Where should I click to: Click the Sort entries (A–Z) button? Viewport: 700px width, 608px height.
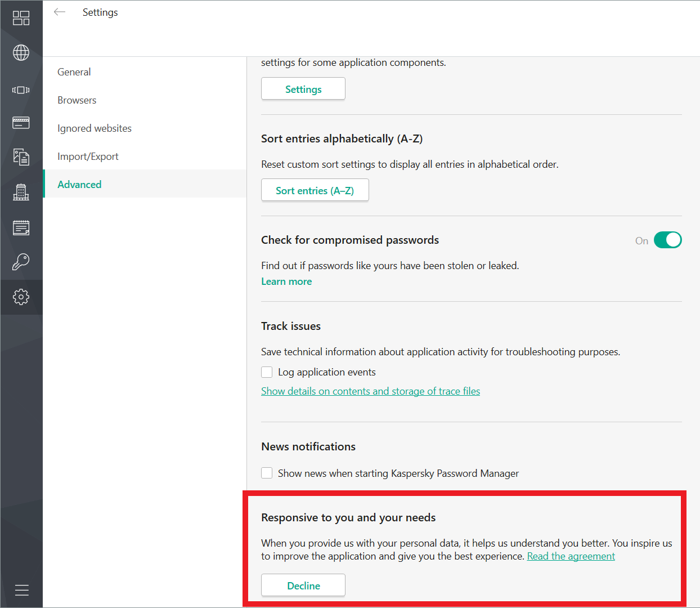click(x=315, y=190)
